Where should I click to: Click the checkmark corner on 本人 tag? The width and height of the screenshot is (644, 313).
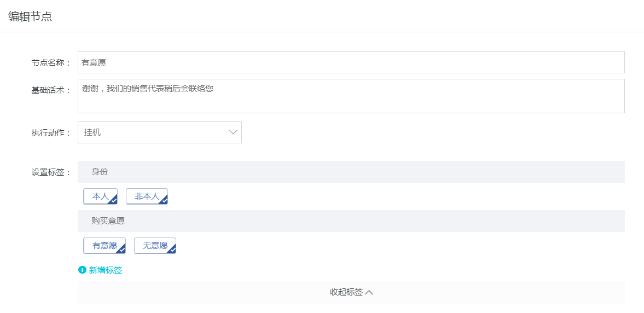click(113, 200)
